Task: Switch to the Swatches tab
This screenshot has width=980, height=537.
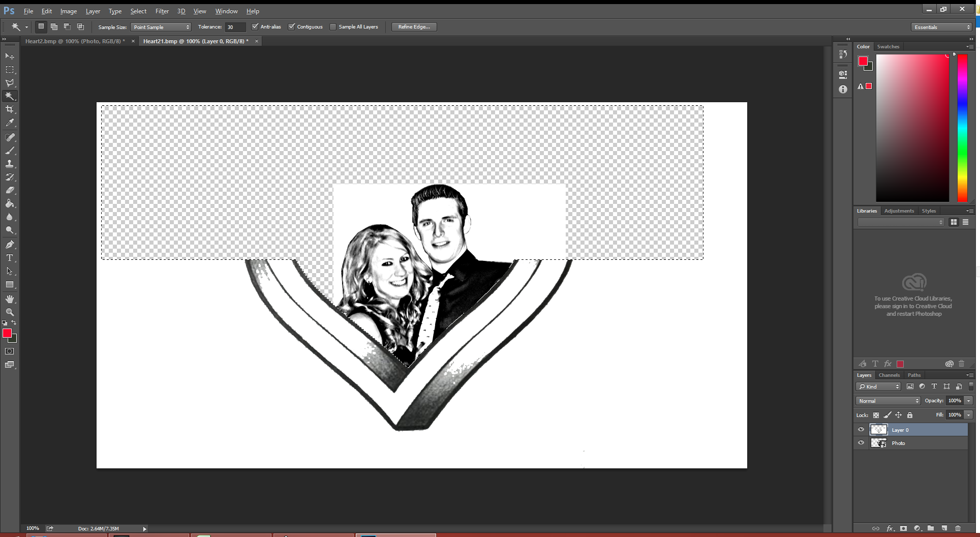Action: (888, 47)
